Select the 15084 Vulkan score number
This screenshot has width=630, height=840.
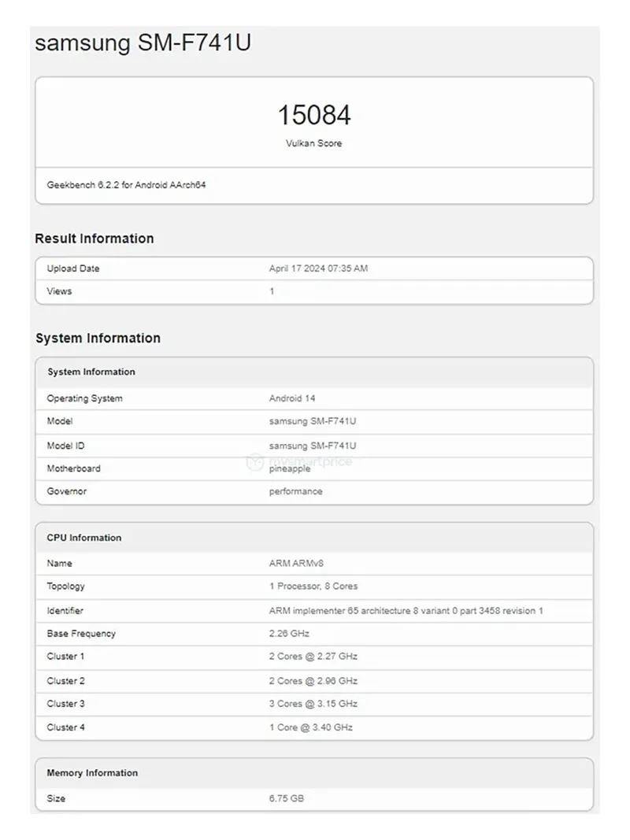314,115
